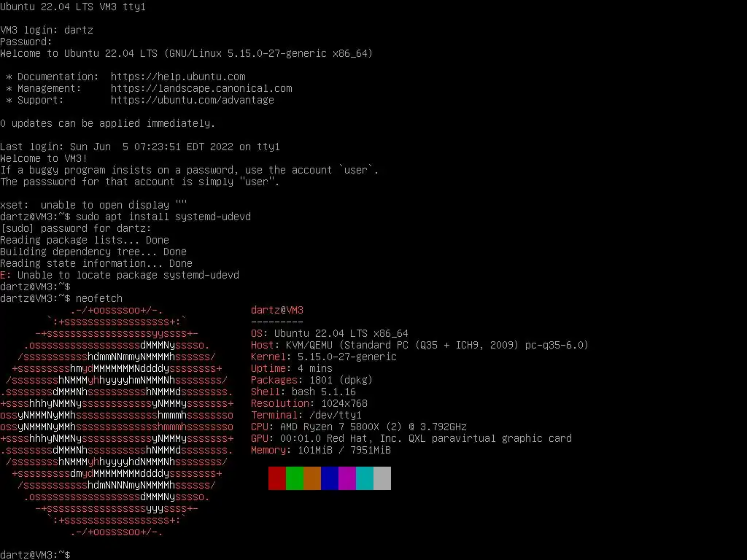Screen dimensions: 747x560
Task: Click the https://ubuntu.com/advantage support URL
Action: pos(193,100)
